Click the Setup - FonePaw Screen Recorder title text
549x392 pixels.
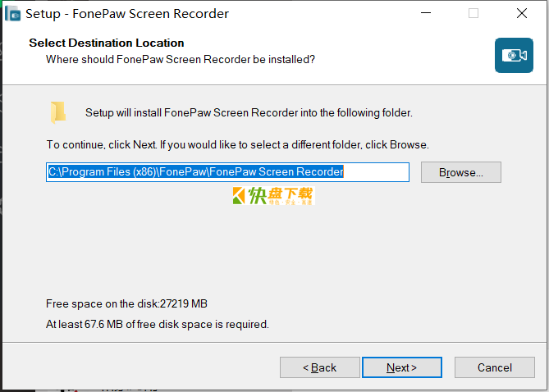pyautogui.click(x=127, y=14)
